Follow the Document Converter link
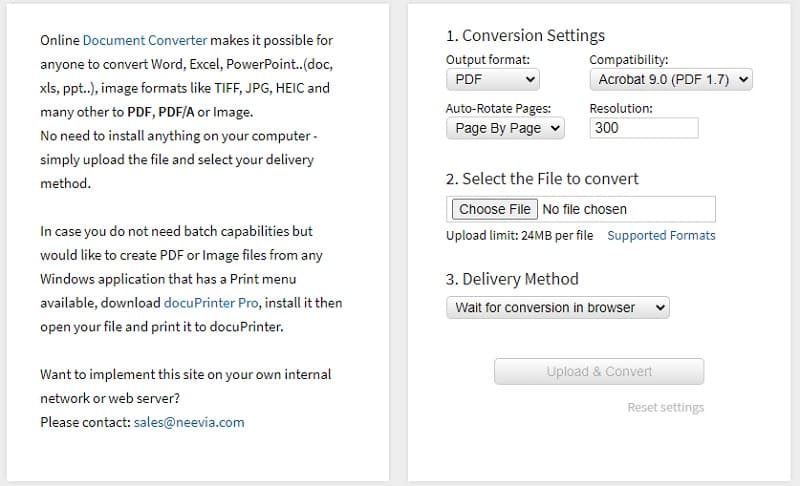The image size is (800, 486). (145, 41)
